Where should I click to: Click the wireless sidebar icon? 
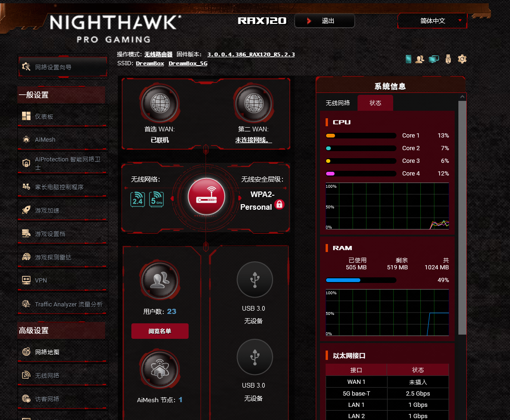[26, 375]
